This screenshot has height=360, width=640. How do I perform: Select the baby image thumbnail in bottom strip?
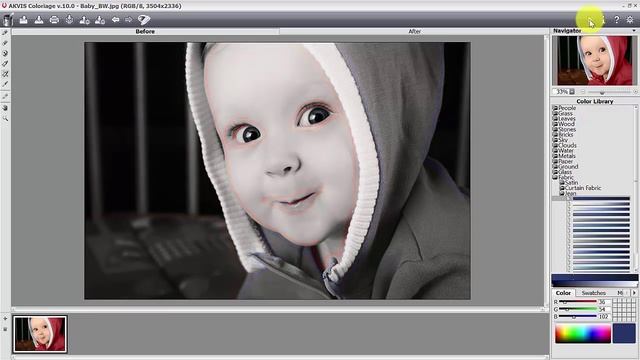[40, 334]
